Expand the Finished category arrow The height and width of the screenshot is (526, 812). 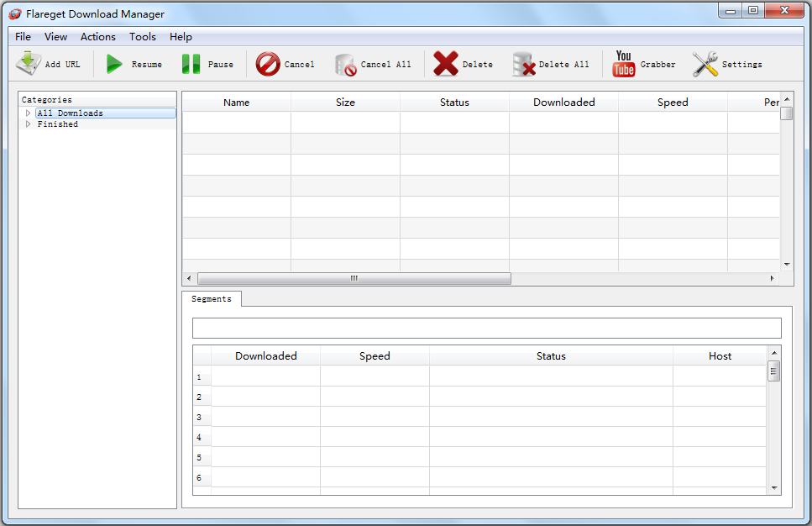(x=28, y=124)
